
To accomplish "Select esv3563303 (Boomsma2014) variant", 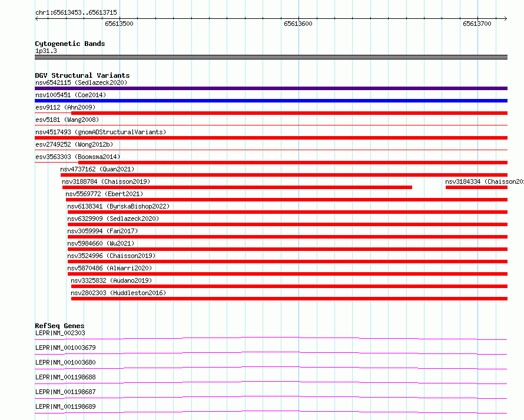I will tap(78, 157).
